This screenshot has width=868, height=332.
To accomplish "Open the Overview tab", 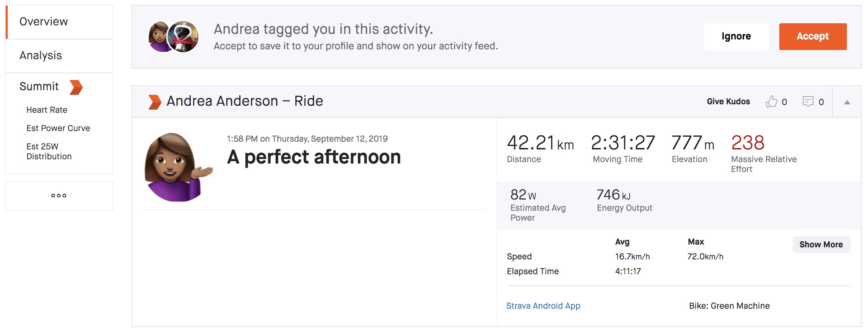I will coord(44,21).
